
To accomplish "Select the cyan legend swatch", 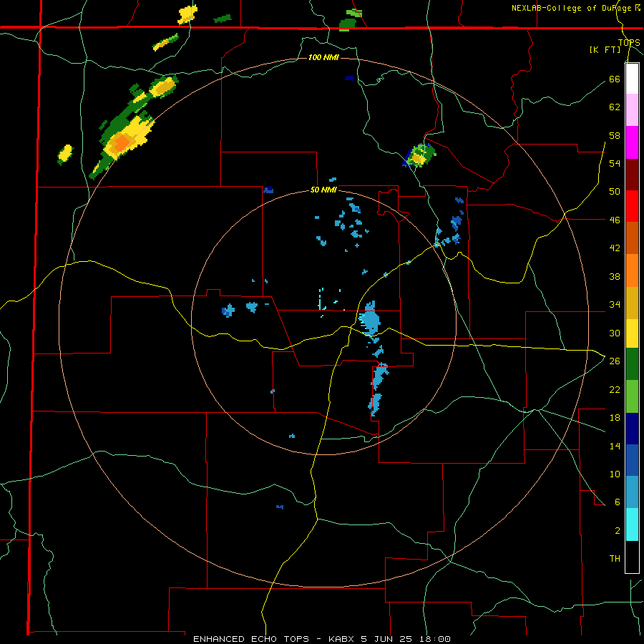I will coord(632,525).
